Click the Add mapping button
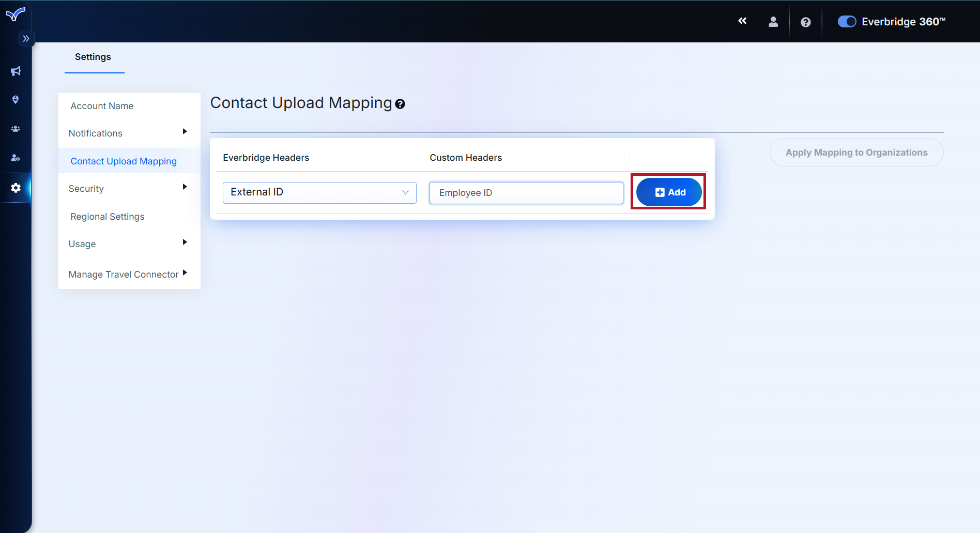 click(x=669, y=192)
